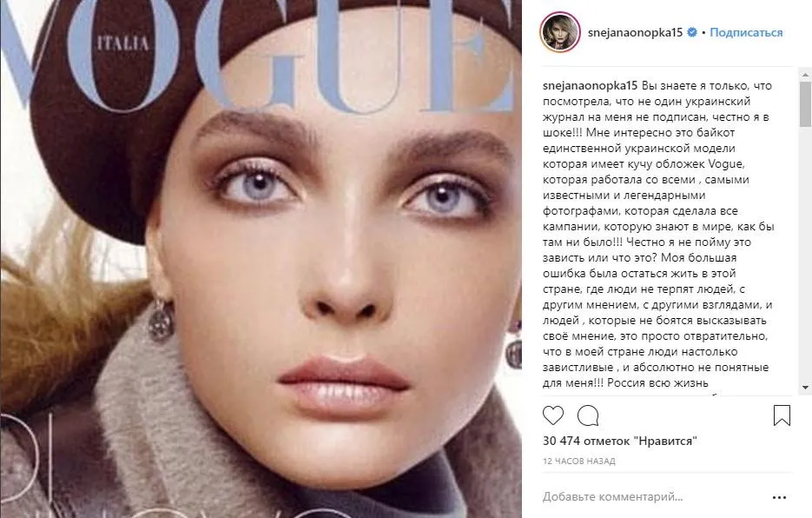Open snejanaonopka15 profile avatar

(560, 32)
